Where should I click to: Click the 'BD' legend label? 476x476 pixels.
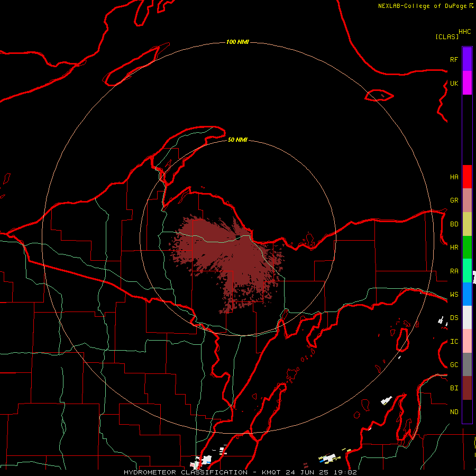coord(454,224)
